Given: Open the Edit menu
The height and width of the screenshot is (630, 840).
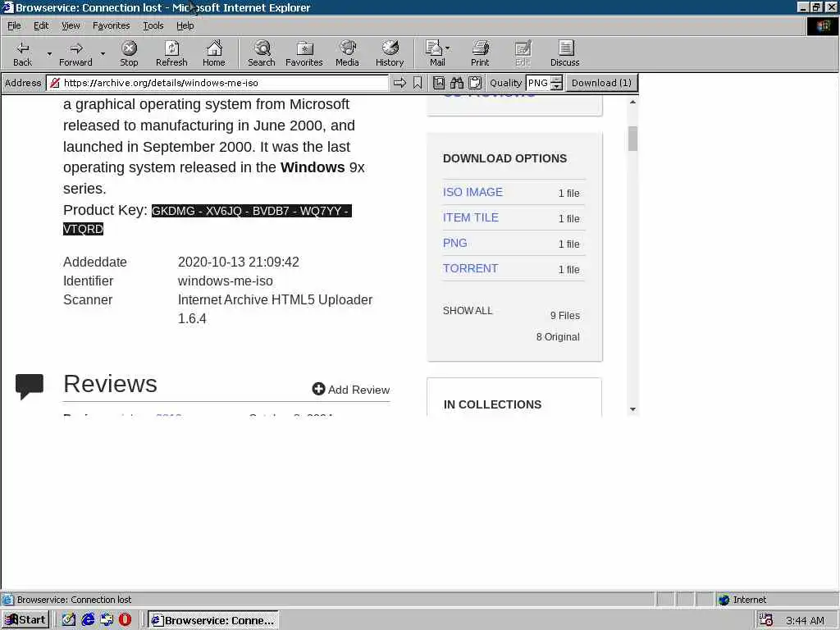Looking at the screenshot, I should [x=41, y=25].
